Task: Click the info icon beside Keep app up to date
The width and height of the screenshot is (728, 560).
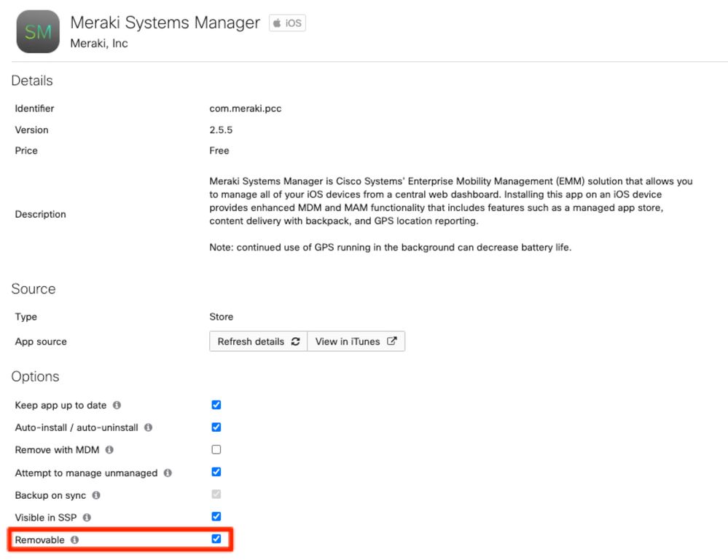Action: (117, 406)
